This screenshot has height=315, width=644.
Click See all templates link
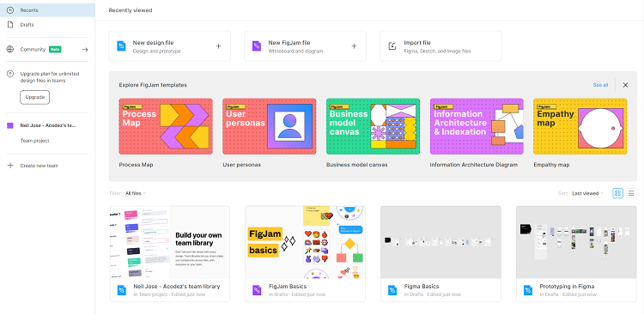600,85
